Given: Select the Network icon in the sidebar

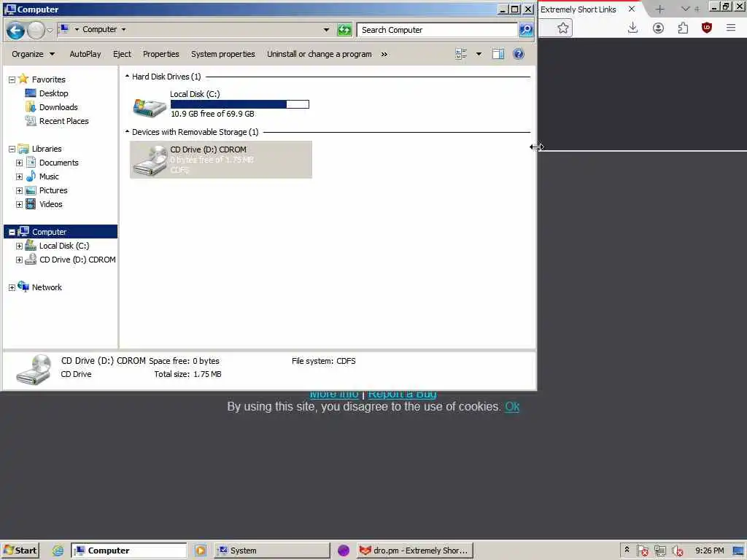Looking at the screenshot, I should (23, 287).
